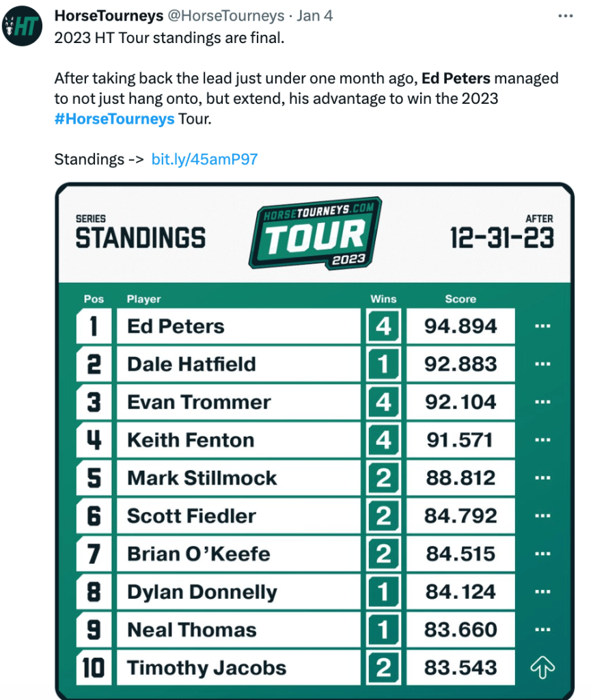Open the HorseTourneys display name profile
This screenshot has width=591, height=700.
click(109, 15)
